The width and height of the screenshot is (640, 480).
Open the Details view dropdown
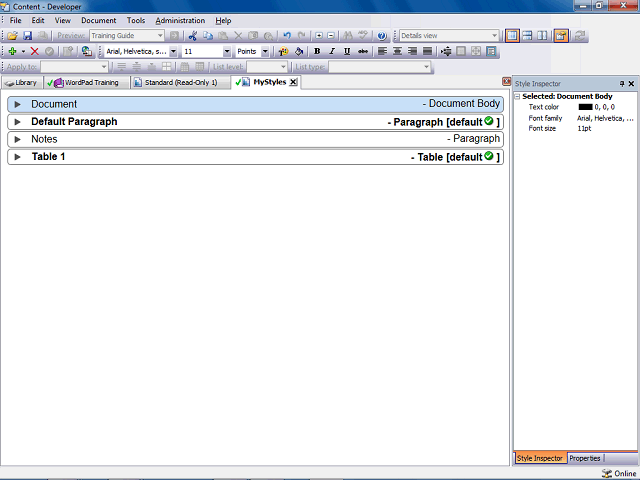[494, 36]
